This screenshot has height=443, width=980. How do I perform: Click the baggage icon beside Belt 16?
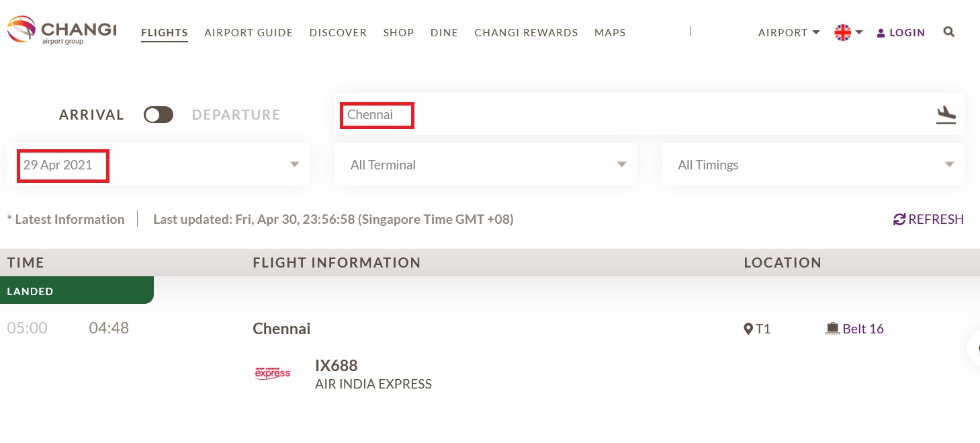[832, 329]
